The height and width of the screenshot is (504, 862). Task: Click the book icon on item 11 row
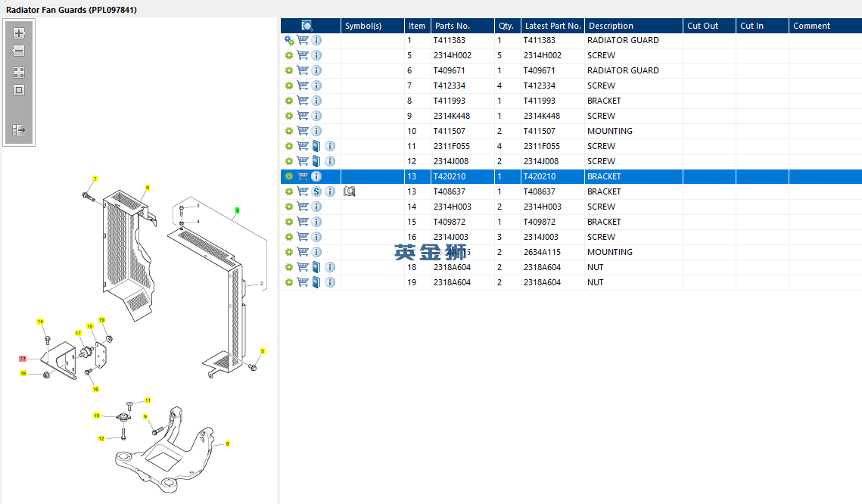pyautogui.click(x=316, y=146)
